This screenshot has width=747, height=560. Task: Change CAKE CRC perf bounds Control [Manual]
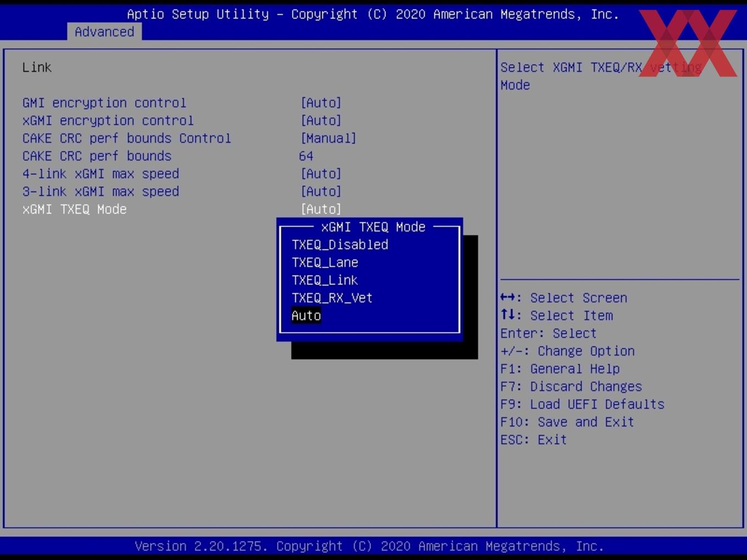pos(328,138)
